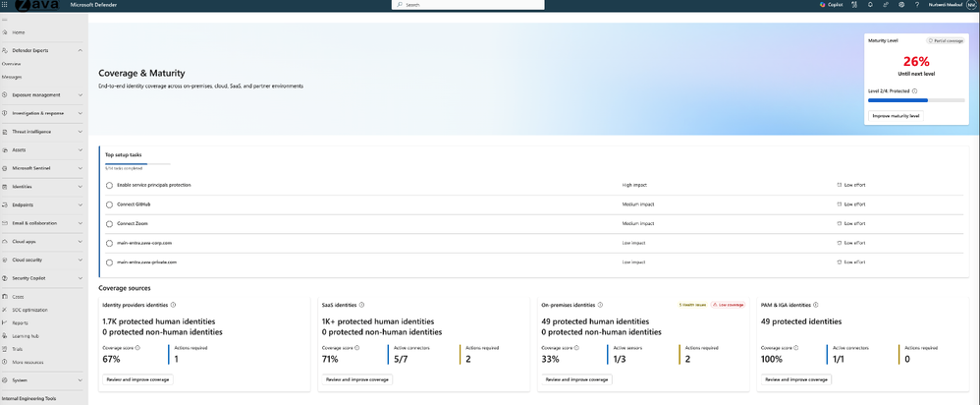Open the notifications bell icon
Viewport: 980px width, 405px height.
pyautogui.click(x=871, y=4)
